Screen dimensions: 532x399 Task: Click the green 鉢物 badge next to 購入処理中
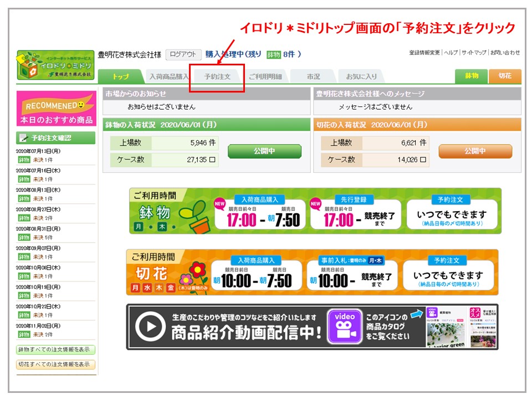click(x=273, y=54)
